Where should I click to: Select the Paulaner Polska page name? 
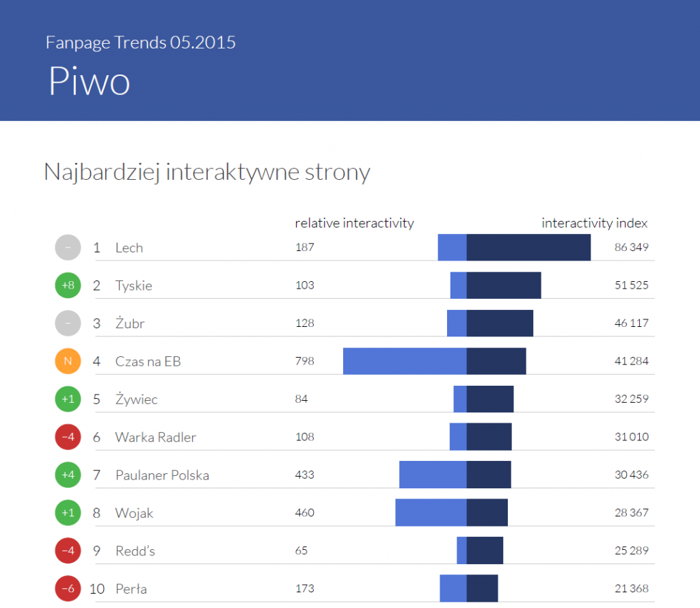tap(162, 475)
